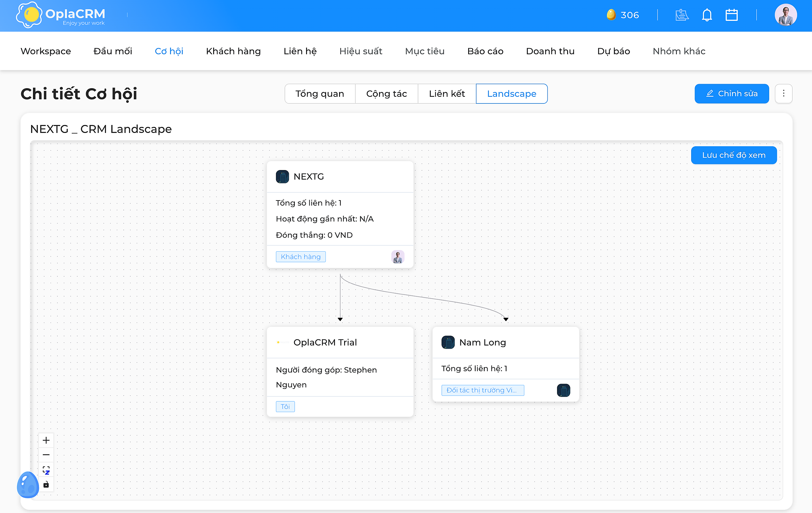This screenshot has height=513, width=812.
Task: Click the owner avatar on NEXTG card
Action: [398, 257]
